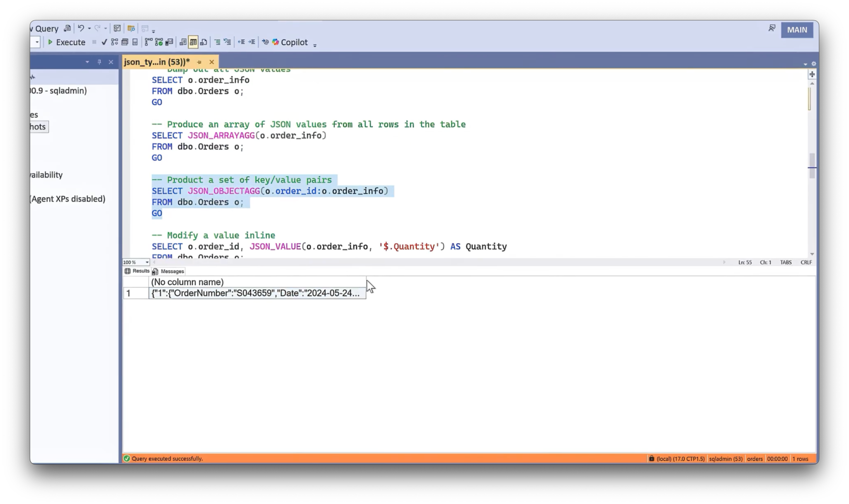Toggle Include Actual Execution Plan
This screenshot has height=504, width=849.
pyautogui.click(x=148, y=42)
